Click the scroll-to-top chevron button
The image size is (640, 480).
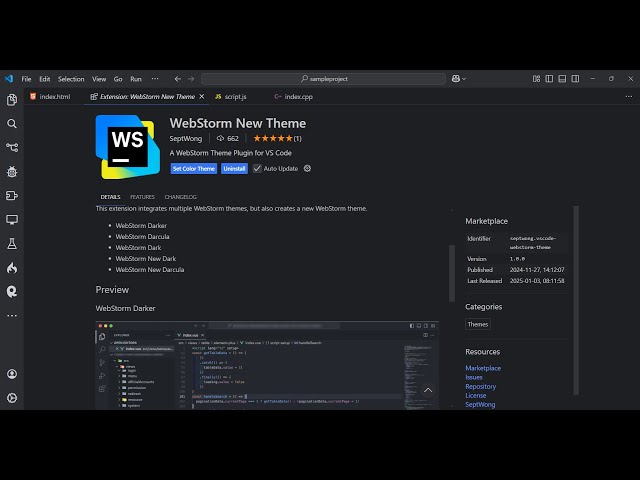[428, 390]
